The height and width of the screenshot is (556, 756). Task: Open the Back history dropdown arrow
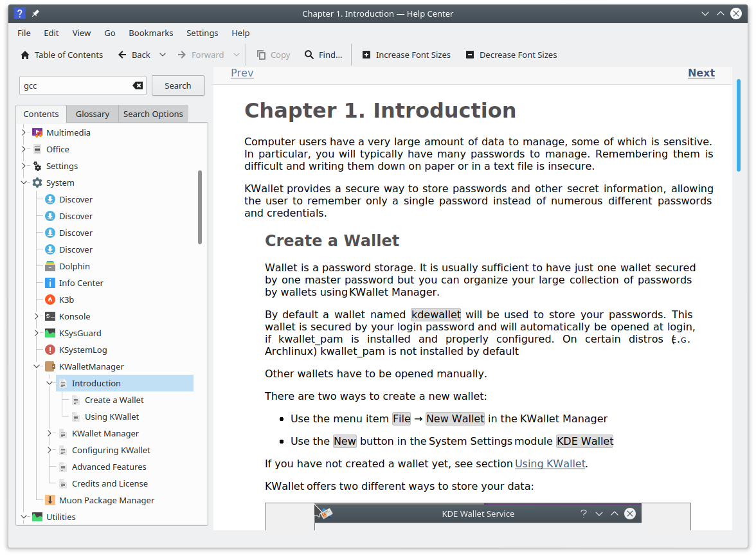[x=163, y=55]
